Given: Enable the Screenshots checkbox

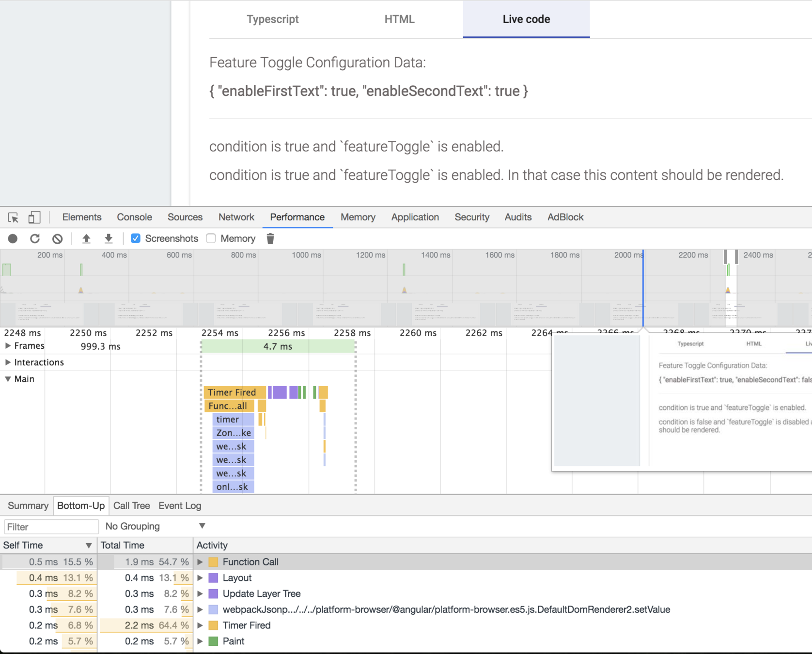Looking at the screenshot, I should click(x=136, y=238).
